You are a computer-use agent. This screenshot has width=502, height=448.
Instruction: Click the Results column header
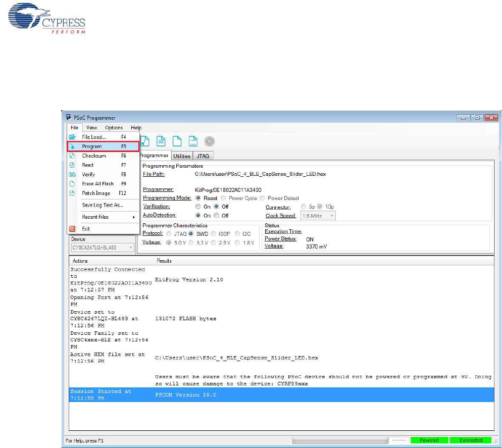324,261
